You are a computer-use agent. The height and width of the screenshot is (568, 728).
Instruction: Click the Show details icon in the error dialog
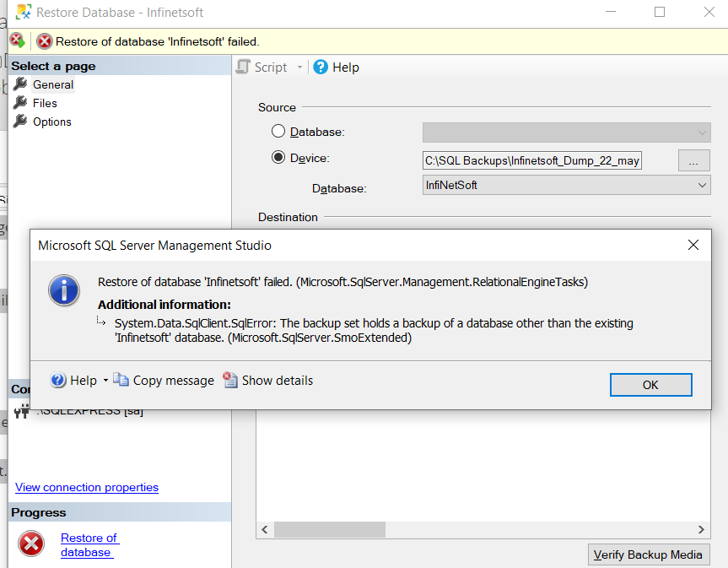(x=230, y=381)
